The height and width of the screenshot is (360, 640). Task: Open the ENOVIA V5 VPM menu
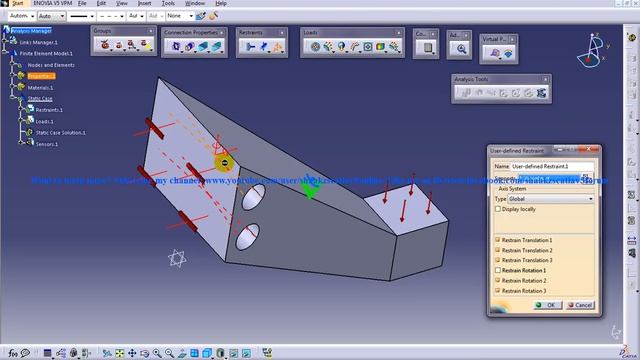(x=53, y=3)
